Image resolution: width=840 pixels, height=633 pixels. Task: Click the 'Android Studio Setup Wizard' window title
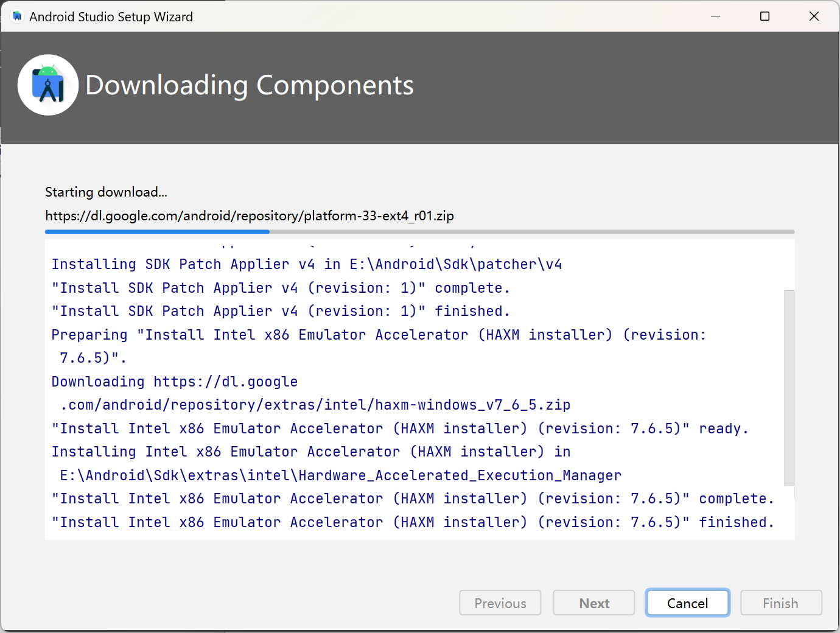click(x=111, y=16)
